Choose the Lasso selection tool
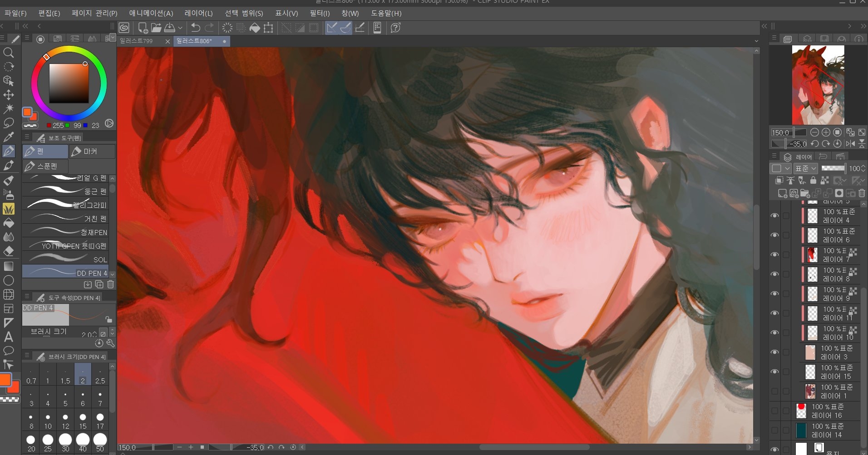The width and height of the screenshot is (868, 455). [x=8, y=123]
